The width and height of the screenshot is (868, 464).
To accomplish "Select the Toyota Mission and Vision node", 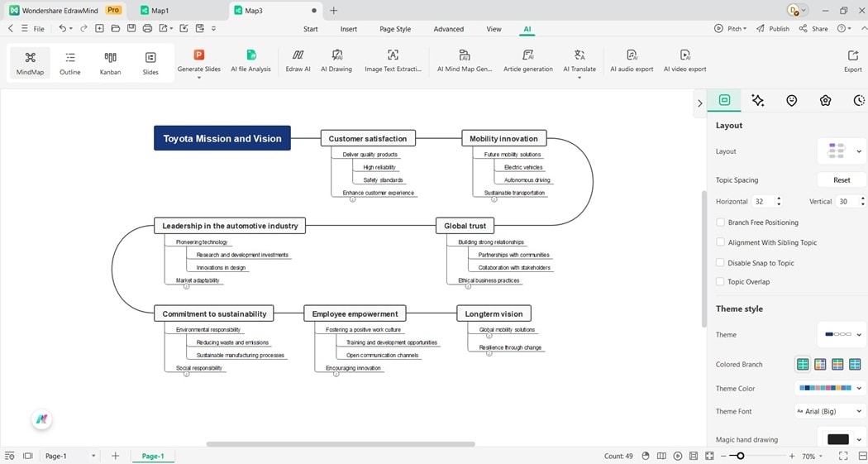I will (x=222, y=138).
